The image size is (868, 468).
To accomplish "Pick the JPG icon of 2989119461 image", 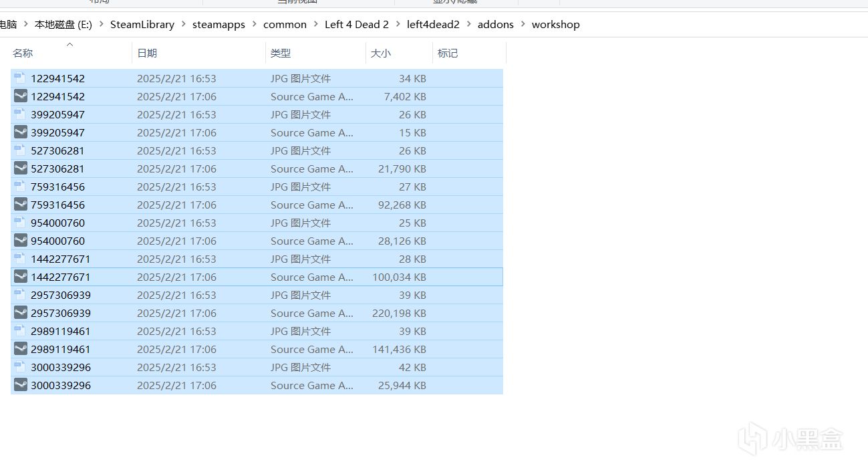I will [x=20, y=331].
